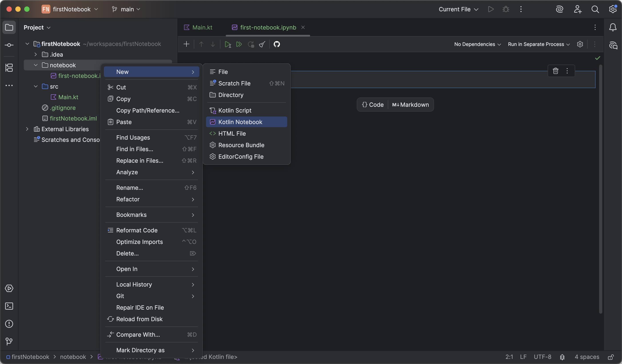The image size is (622, 364).
Task: Move cell up arrow in notebook toolbar
Action: pyautogui.click(x=201, y=44)
